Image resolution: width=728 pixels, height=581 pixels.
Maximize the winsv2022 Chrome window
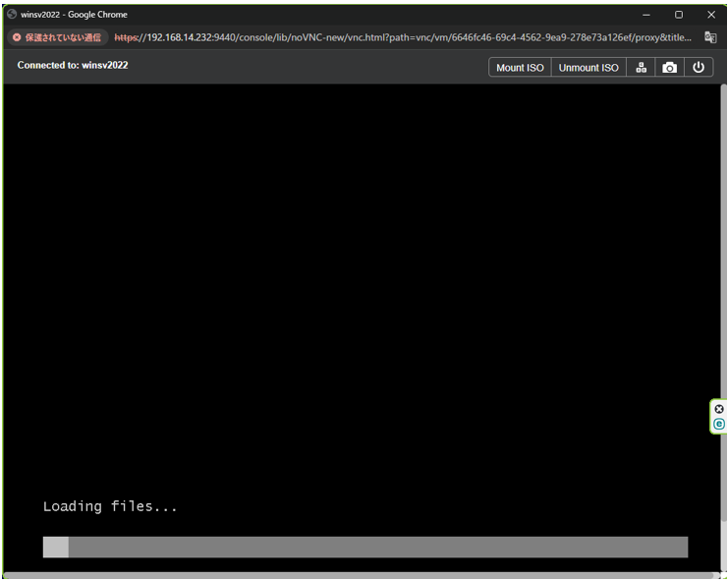pos(678,15)
